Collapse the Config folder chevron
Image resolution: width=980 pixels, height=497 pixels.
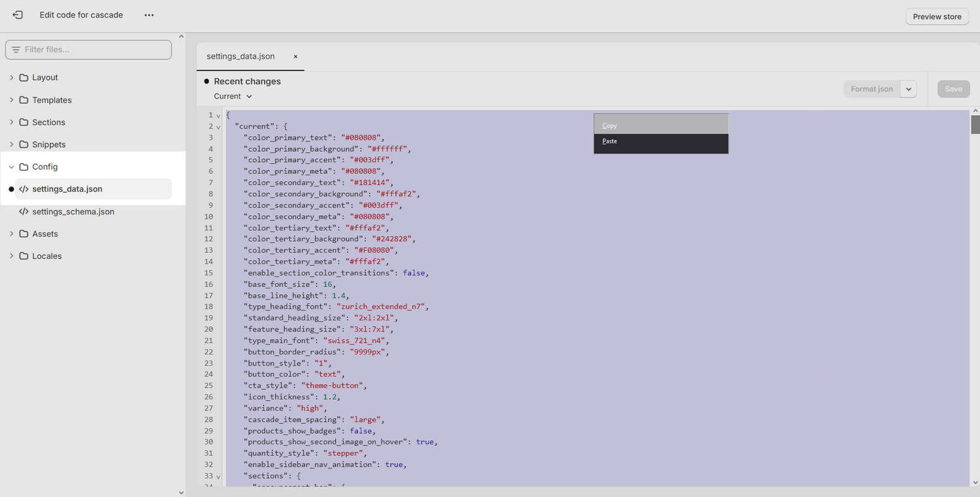[x=11, y=167]
